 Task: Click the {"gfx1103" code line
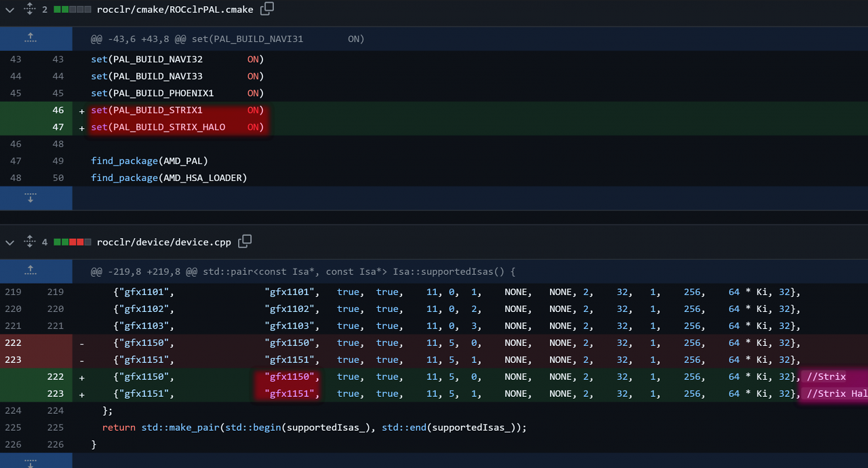[x=457, y=326]
